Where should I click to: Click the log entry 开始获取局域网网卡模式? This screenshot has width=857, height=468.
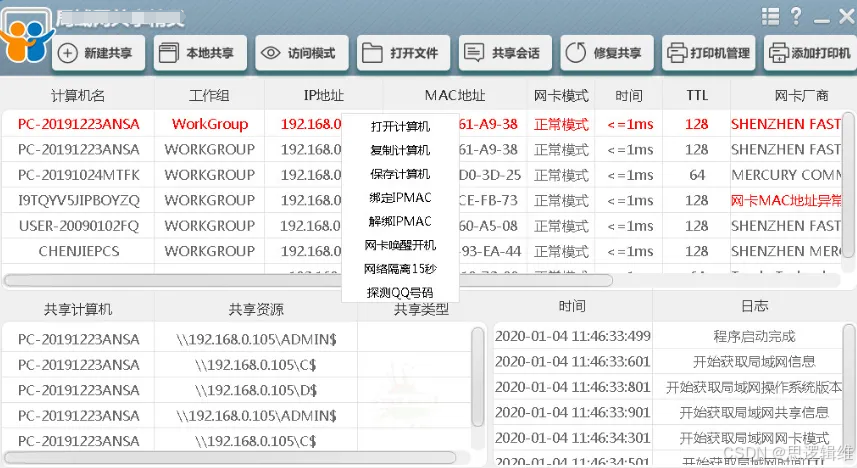[754, 438]
